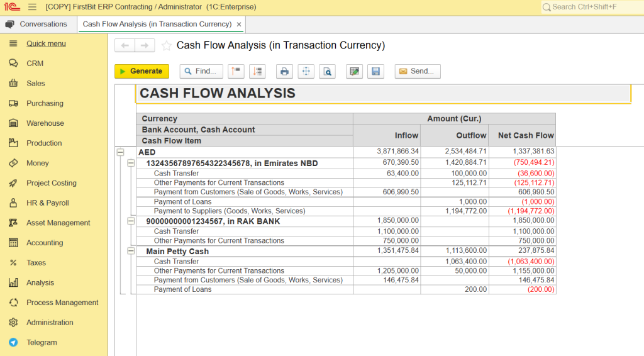
Task: Select the Main Petty Cash row label
Action: pos(177,252)
